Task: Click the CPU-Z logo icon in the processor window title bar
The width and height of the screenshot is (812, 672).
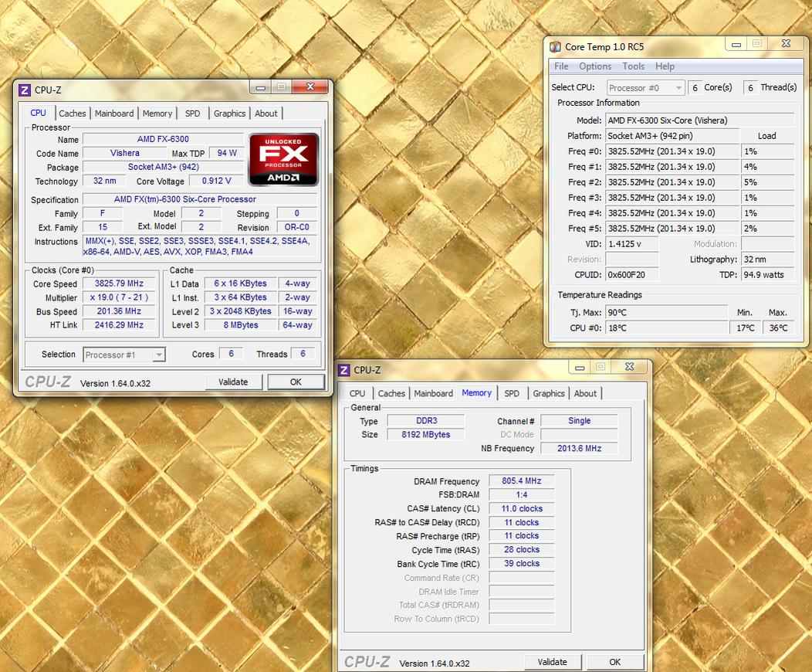Action: (x=25, y=90)
